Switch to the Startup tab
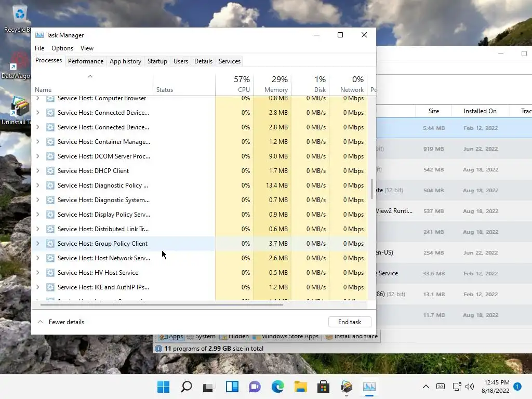 point(157,61)
